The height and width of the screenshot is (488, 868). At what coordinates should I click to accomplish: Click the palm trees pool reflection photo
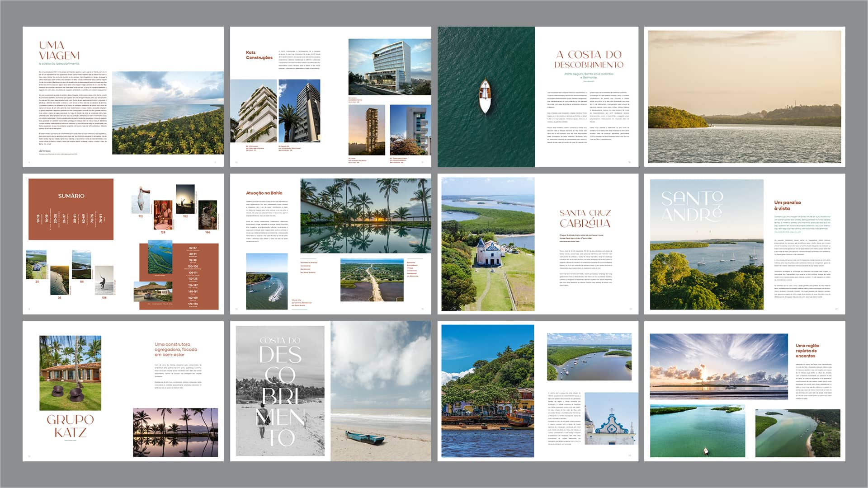[365, 216]
